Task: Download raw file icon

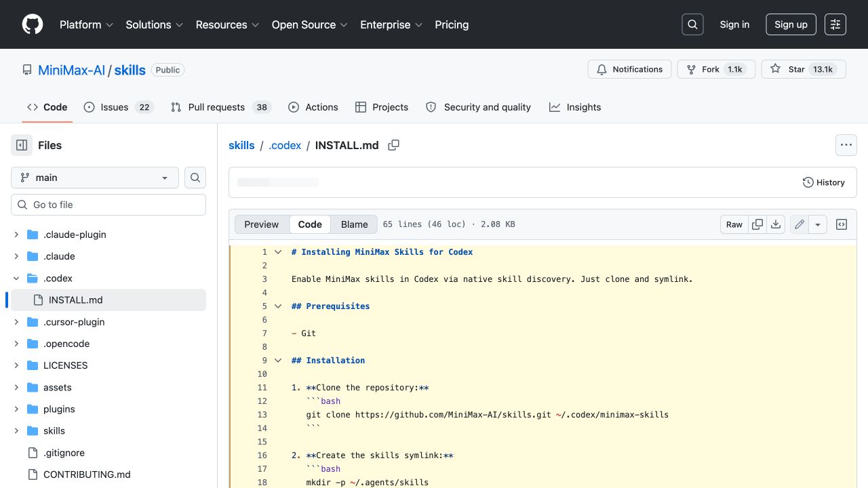Action: point(776,224)
